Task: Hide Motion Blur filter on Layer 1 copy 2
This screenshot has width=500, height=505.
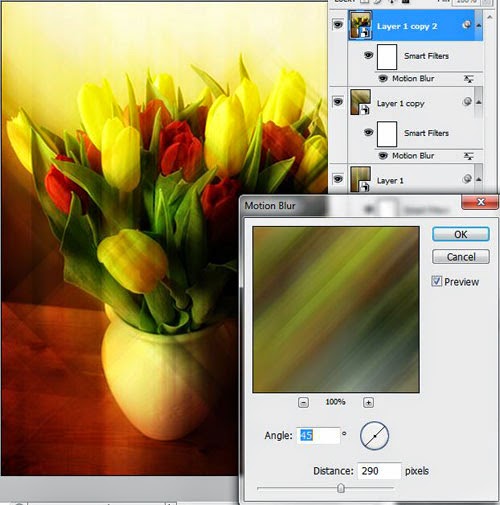Action: (383, 78)
